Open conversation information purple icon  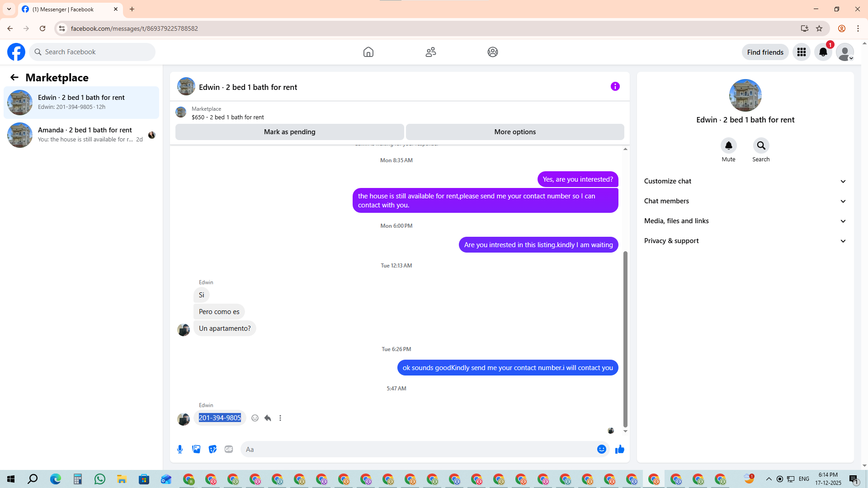coord(615,86)
